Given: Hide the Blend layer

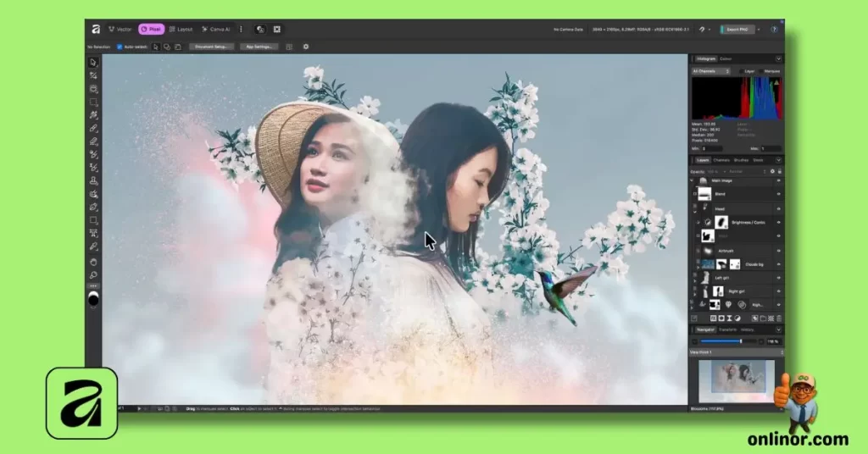Looking at the screenshot, I should click(x=778, y=194).
